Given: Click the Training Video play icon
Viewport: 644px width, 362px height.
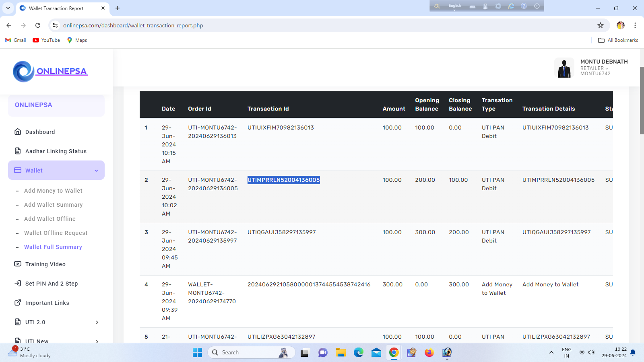Looking at the screenshot, I should pos(18,264).
